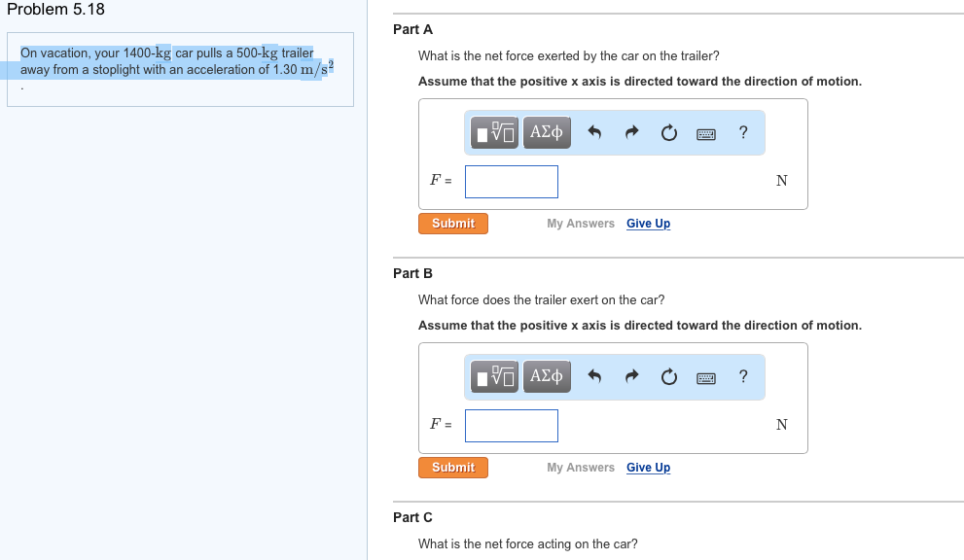This screenshot has height=560, width=964.
Task: Reset the Part B answer
Action: click(x=669, y=377)
